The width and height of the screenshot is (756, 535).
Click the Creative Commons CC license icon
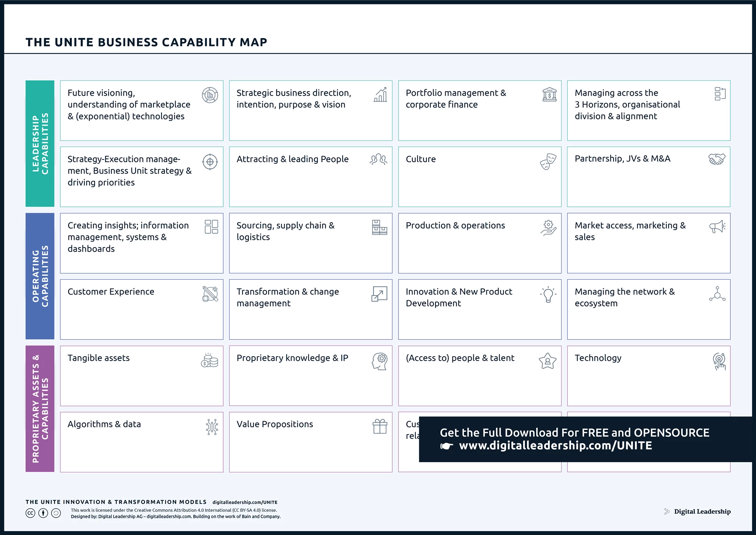click(x=30, y=513)
